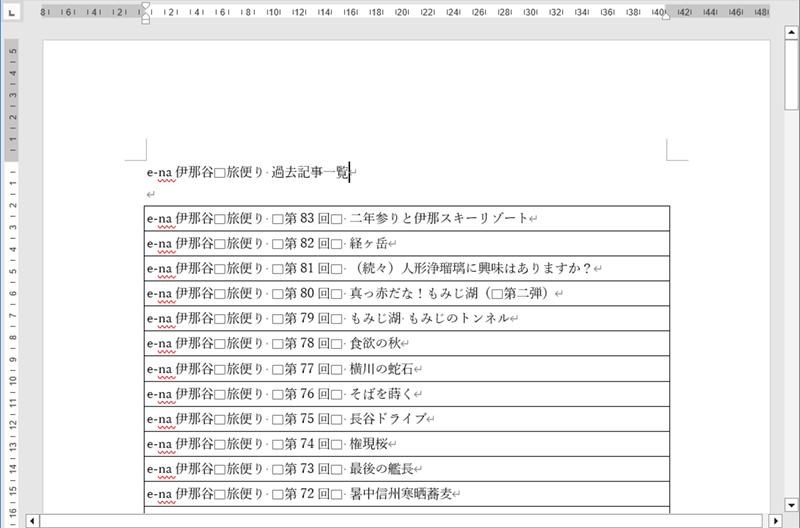Select the 第79回 もみじ湖 もみじのトンネル row
800x528 pixels.
click(x=400, y=319)
